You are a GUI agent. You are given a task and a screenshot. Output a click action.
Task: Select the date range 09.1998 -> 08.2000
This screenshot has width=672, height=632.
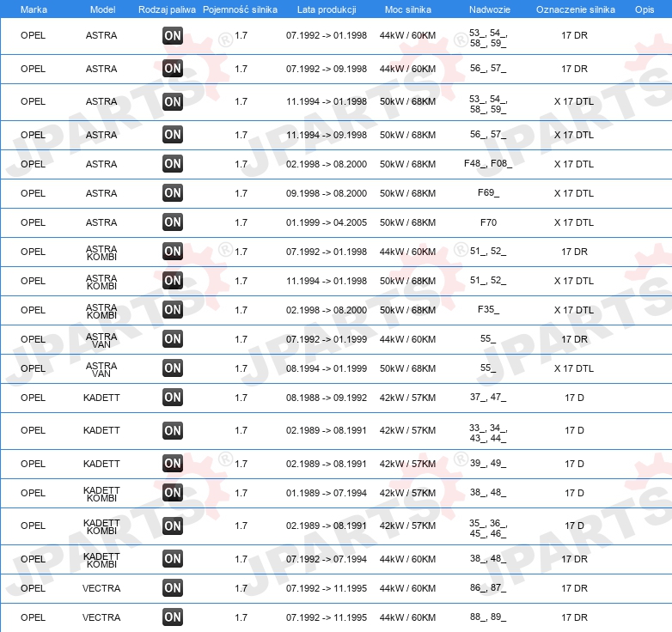click(327, 193)
